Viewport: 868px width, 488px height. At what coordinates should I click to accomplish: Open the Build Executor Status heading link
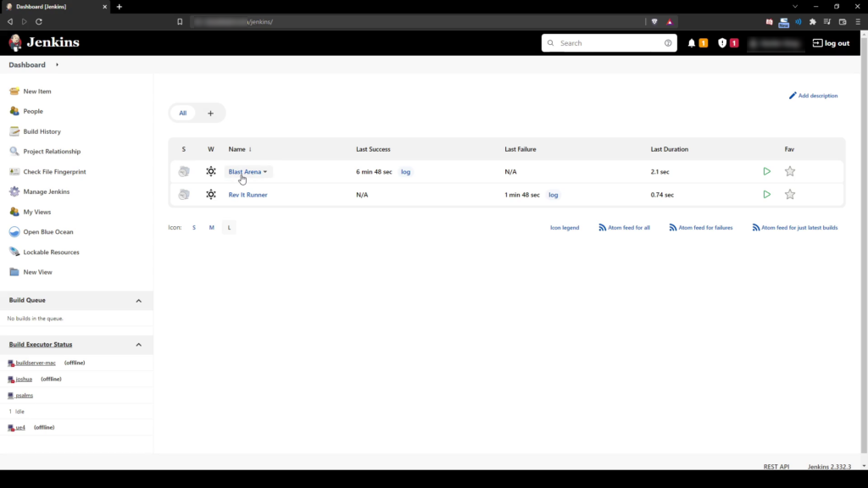(x=41, y=345)
